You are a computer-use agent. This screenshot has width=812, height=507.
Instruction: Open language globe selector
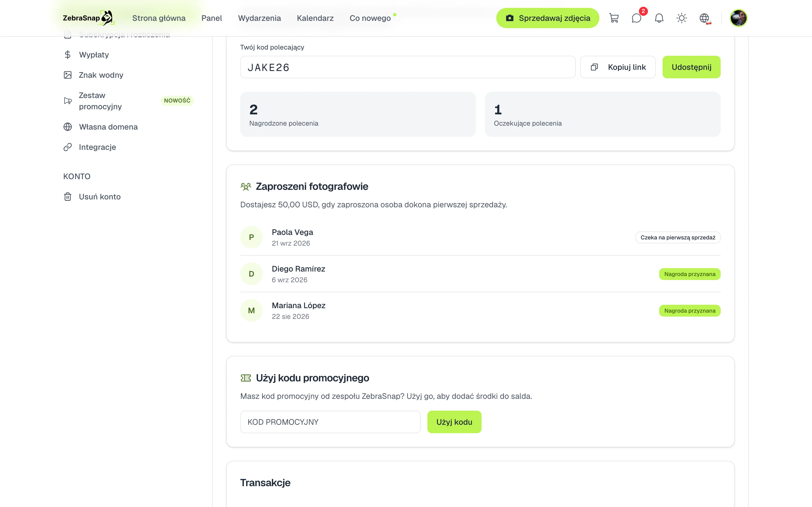click(704, 18)
